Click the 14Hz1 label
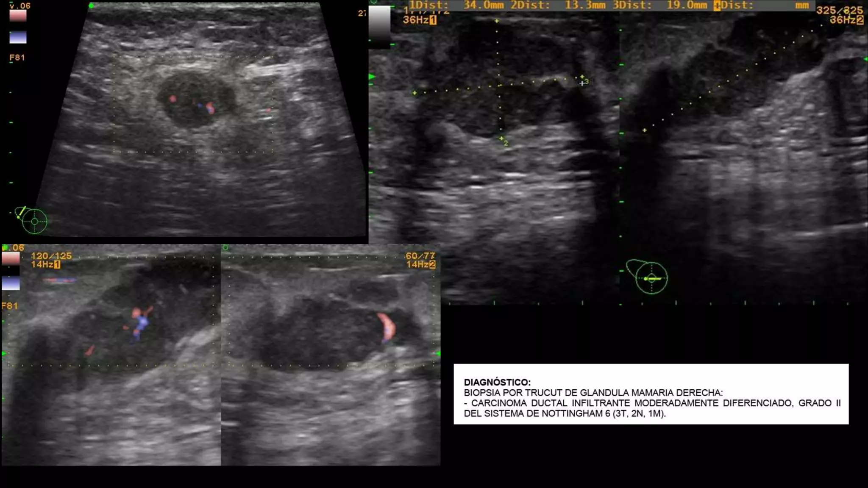This screenshot has width=868, height=488. [x=46, y=264]
